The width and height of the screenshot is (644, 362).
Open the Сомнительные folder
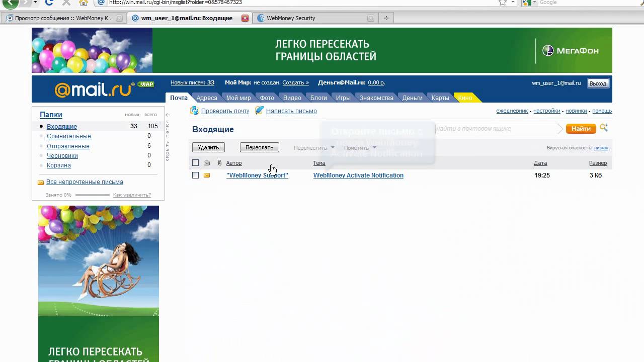point(69,136)
